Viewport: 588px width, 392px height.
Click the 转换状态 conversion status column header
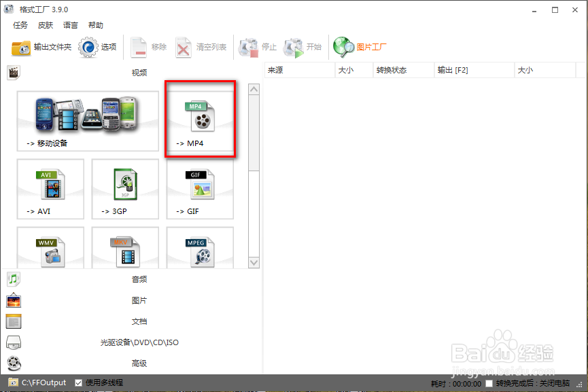point(404,70)
